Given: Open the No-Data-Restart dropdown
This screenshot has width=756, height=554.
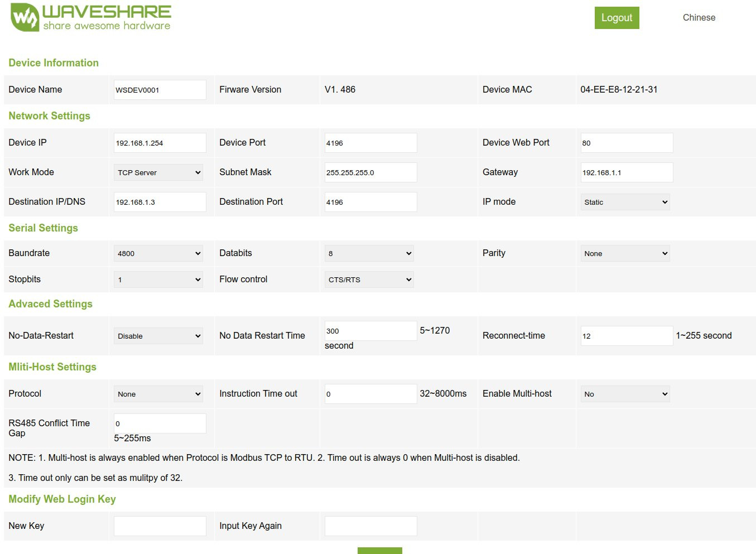Looking at the screenshot, I should 158,336.
